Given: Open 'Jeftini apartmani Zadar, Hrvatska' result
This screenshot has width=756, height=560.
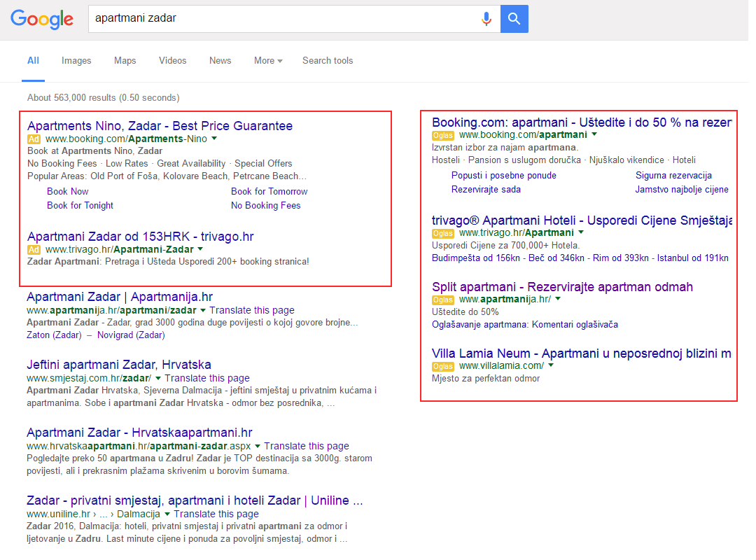Looking at the screenshot, I should (x=118, y=365).
